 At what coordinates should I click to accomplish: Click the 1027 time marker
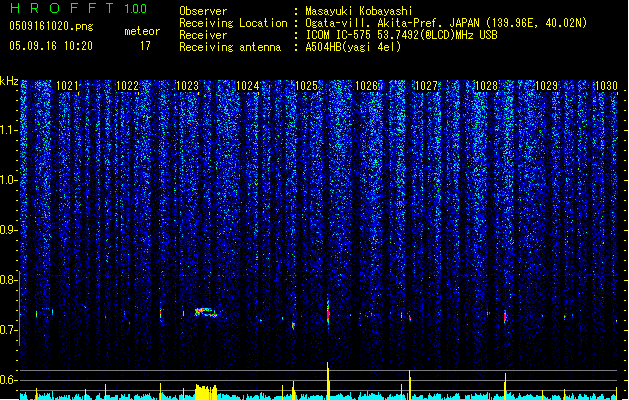coord(426,85)
